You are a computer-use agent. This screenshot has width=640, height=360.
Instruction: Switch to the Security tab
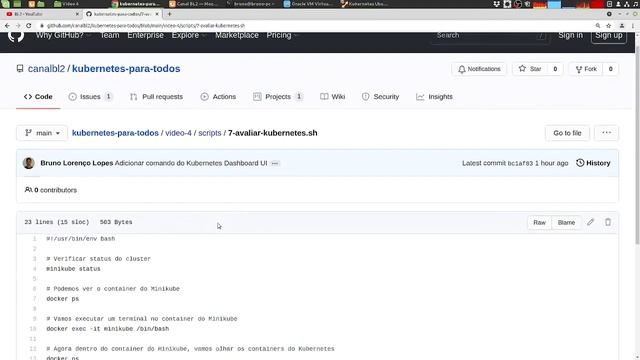pos(380,97)
